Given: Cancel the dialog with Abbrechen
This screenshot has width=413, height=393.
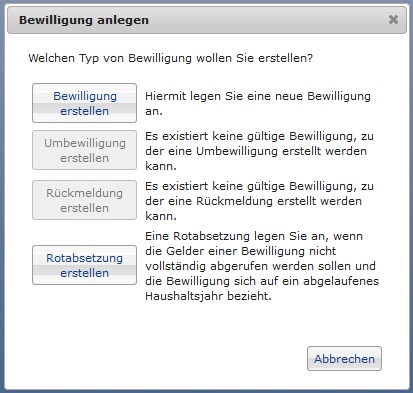Looking at the screenshot, I should point(344,359).
